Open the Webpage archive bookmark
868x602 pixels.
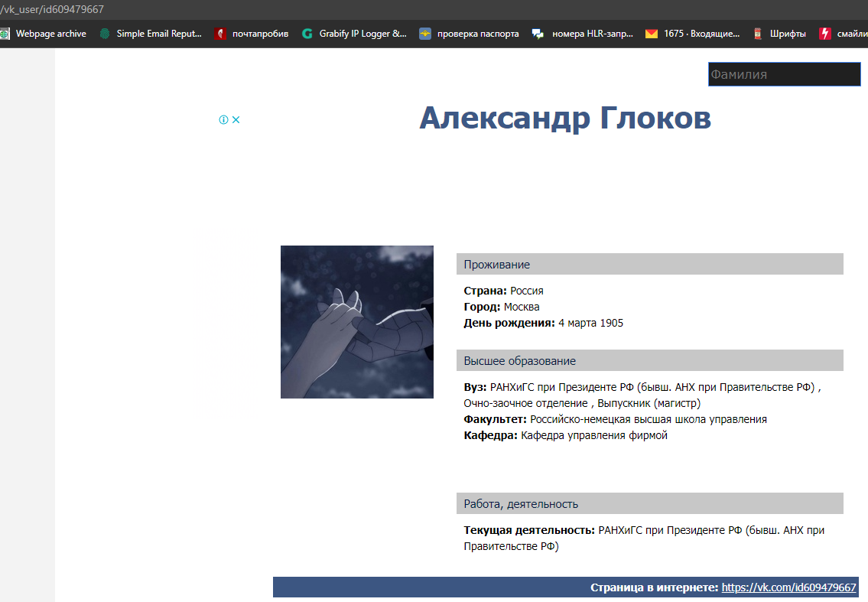(x=43, y=34)
